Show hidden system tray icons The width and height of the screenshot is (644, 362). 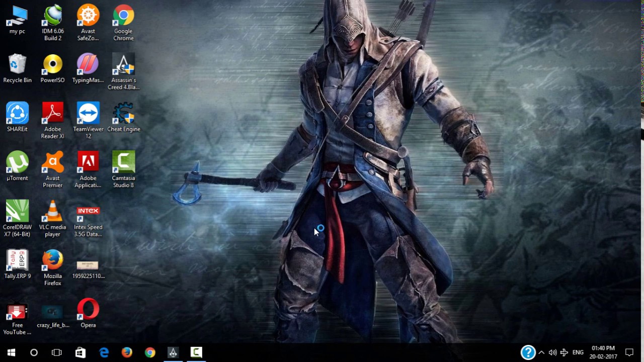[x=541, y=352]
